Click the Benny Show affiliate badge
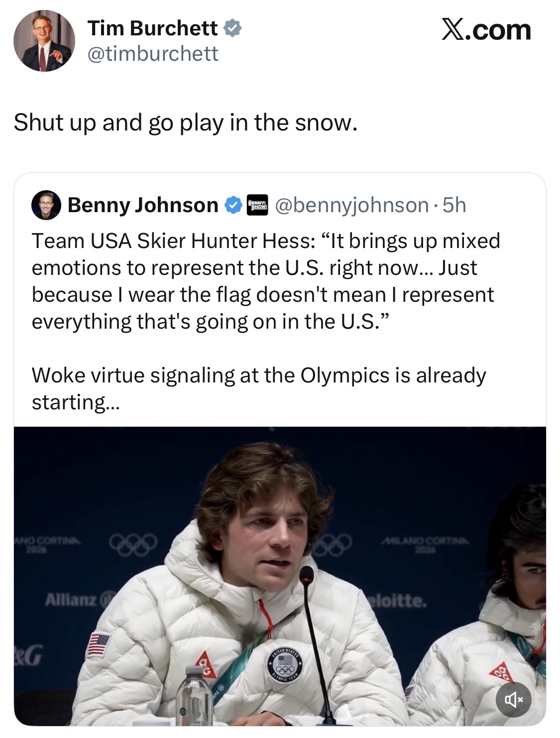The image size is (560, 738). (x=257, y=205)
